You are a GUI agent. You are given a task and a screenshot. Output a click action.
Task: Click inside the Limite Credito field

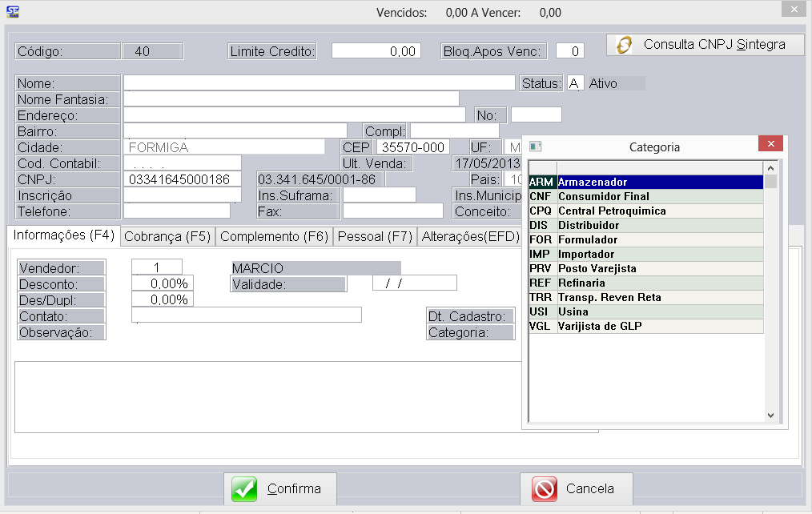375,50
